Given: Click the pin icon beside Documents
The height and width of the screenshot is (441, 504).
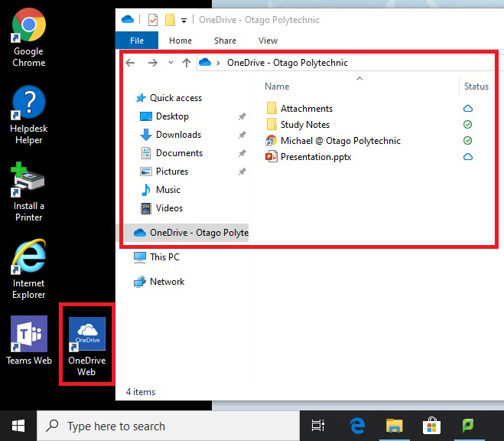Looking at the screenshot, I should pos(242,153).
